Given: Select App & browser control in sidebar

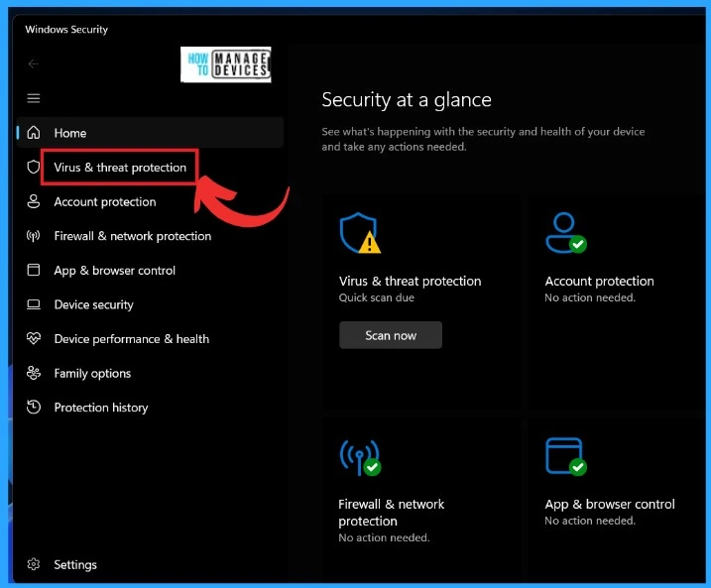Looking at the screenshot, I should tap(114, 271).
